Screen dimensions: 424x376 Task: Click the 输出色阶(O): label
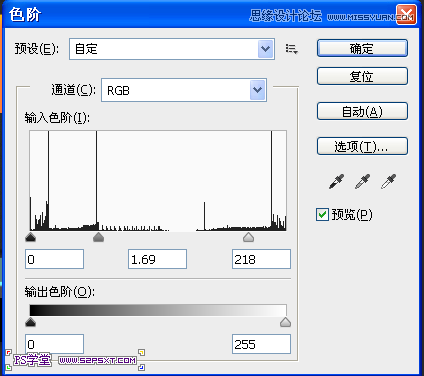pos(60,292)
